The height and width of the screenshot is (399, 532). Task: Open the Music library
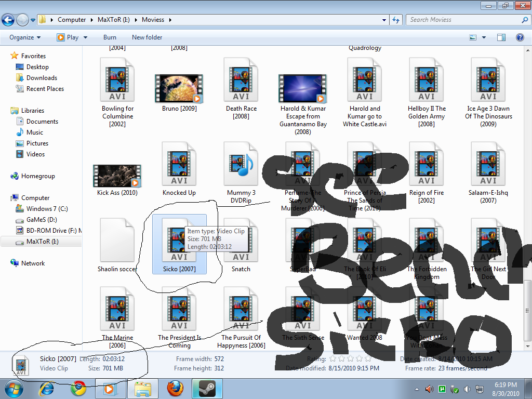[35, 132]
